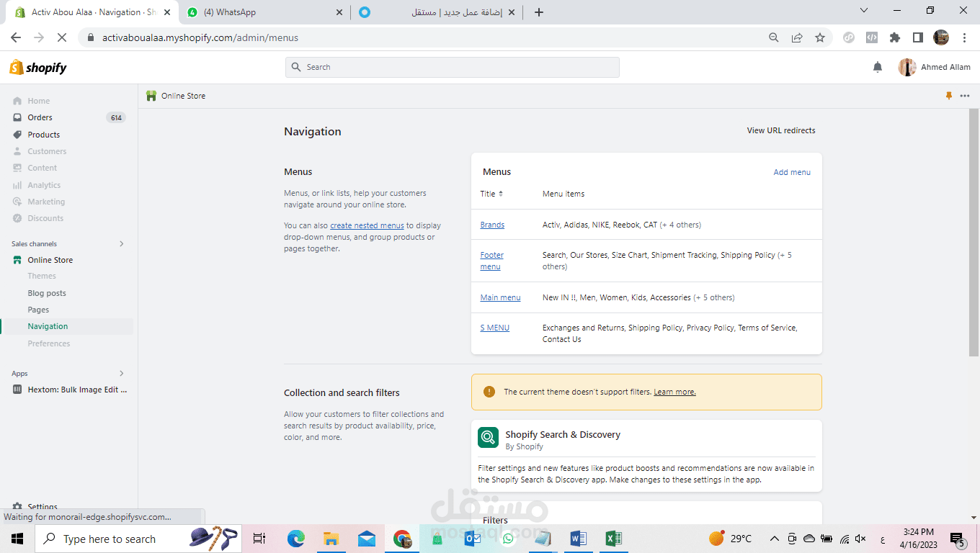Click the zoom magnifier in address bar
This screenshot has width=980, height=553.
pos(774,37)
